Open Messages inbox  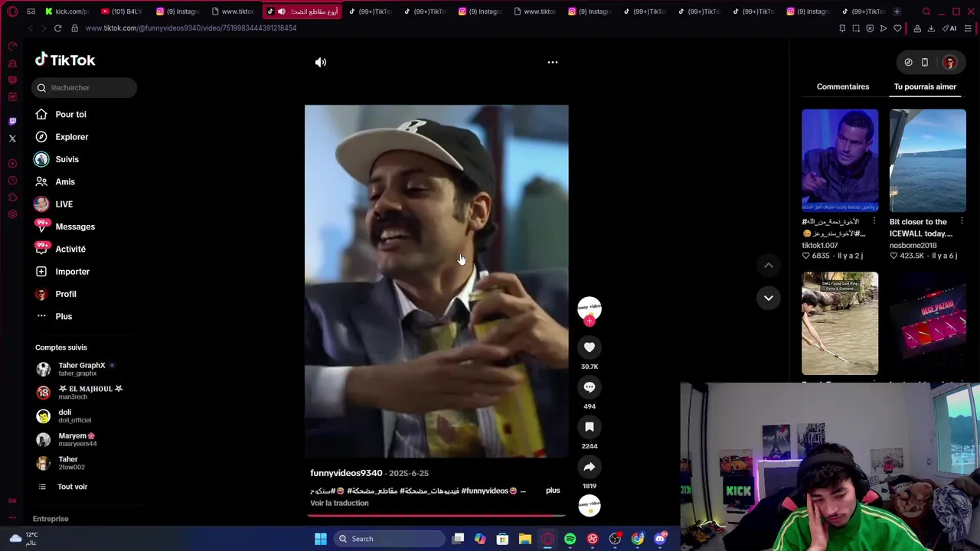pos(75,227)
